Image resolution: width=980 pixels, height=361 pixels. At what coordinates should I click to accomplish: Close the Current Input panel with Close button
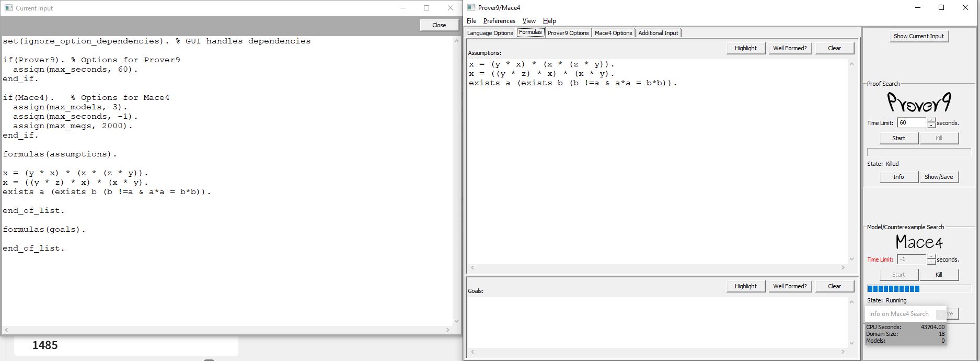coord(439,25)
